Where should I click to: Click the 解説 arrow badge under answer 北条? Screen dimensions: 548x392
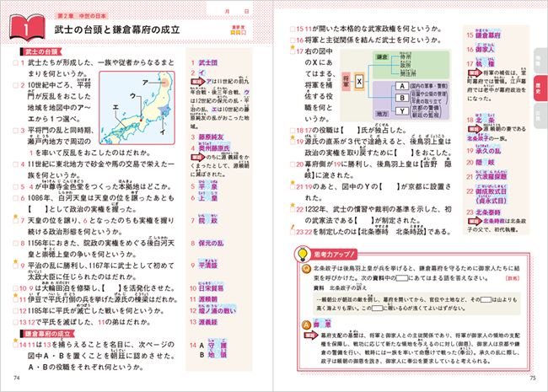tap(475, 129)
